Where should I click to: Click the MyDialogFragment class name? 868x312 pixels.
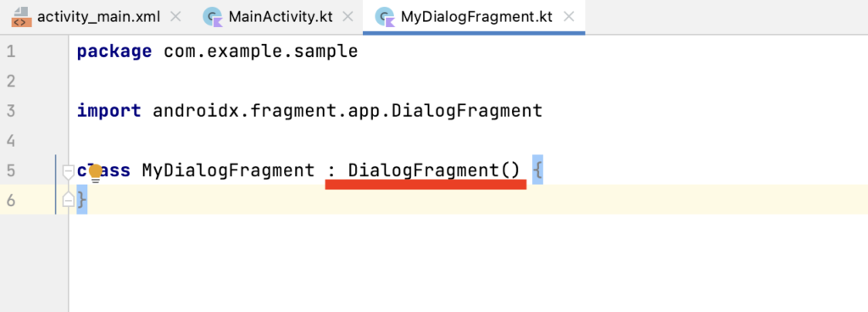228,170
